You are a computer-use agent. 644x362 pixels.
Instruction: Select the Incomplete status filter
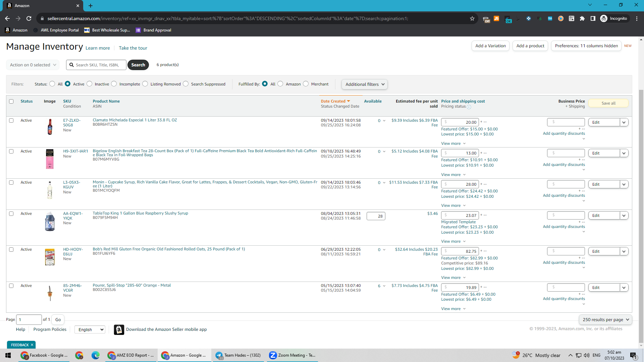114,84
